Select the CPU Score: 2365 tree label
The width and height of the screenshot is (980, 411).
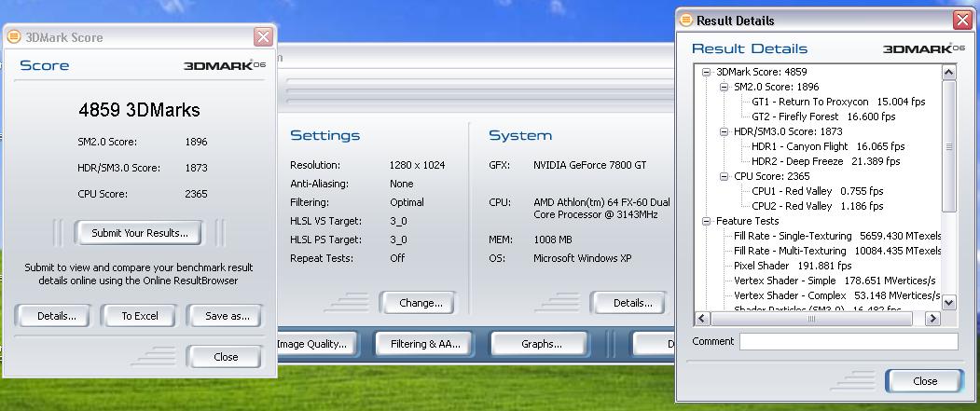click(x=774, y=176)
